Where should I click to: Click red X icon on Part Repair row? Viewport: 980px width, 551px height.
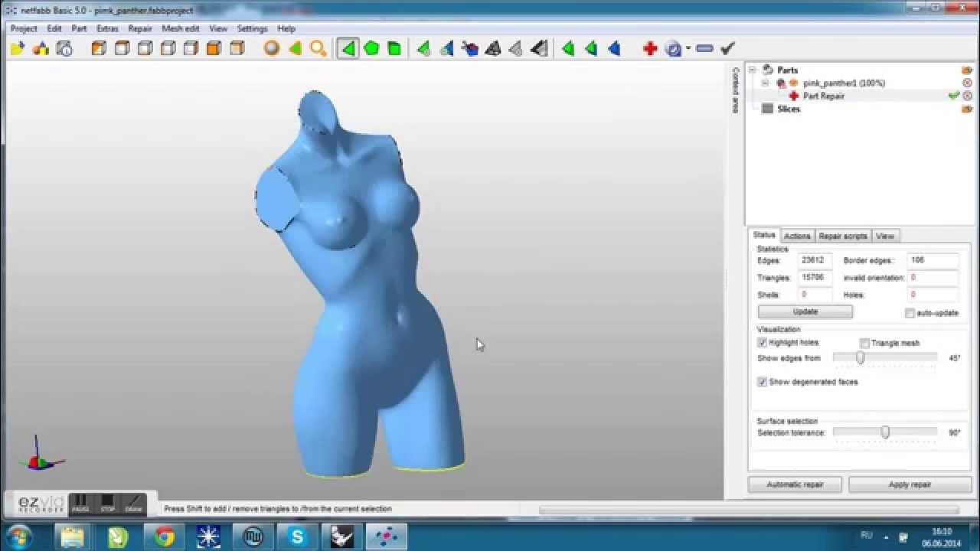[x=967, y=96]
